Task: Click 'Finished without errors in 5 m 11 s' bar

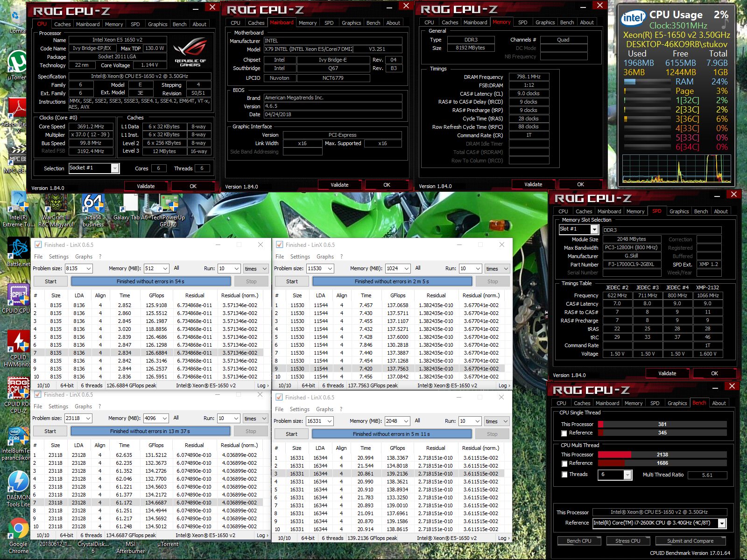Action: pyautogui.click(x=392, y=434)
